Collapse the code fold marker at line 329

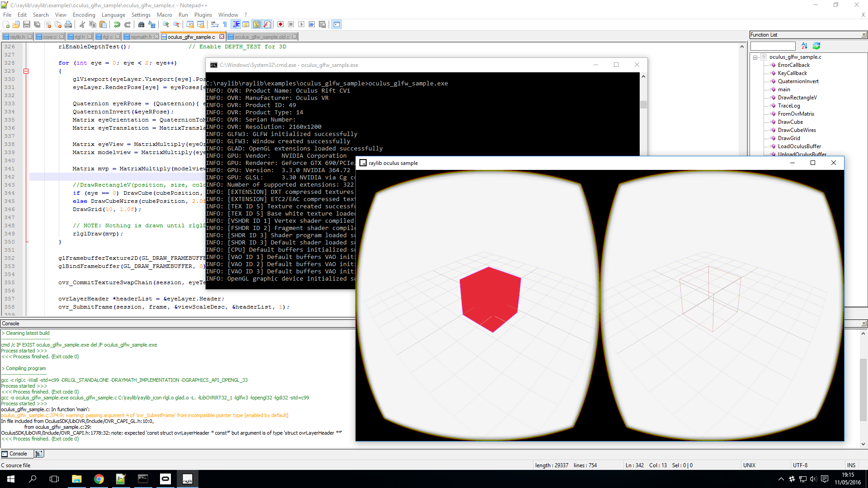[x=26, y=71]
